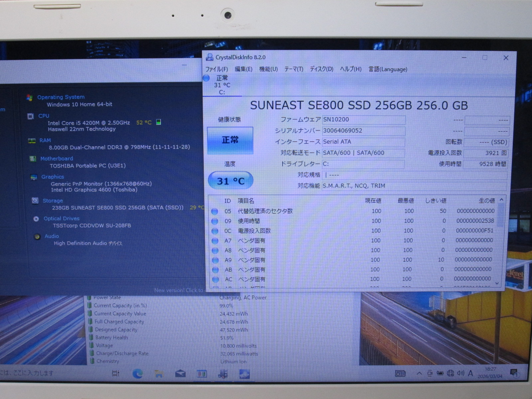This screenshot has height=399, width=532.
Task: Click the Optical Drives disc icon
Action: click(x=36, y=219)
